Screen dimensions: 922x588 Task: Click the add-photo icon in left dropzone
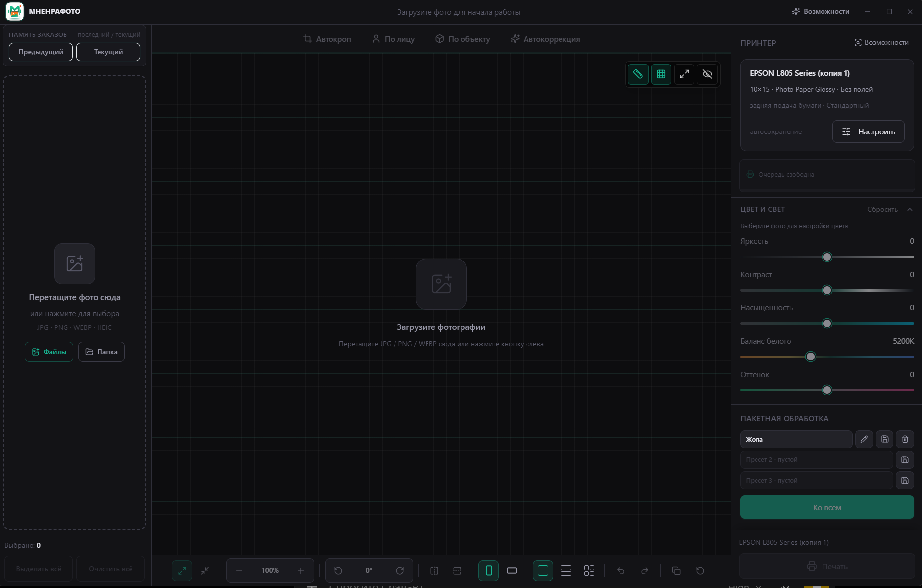click(x=74, y=263)
